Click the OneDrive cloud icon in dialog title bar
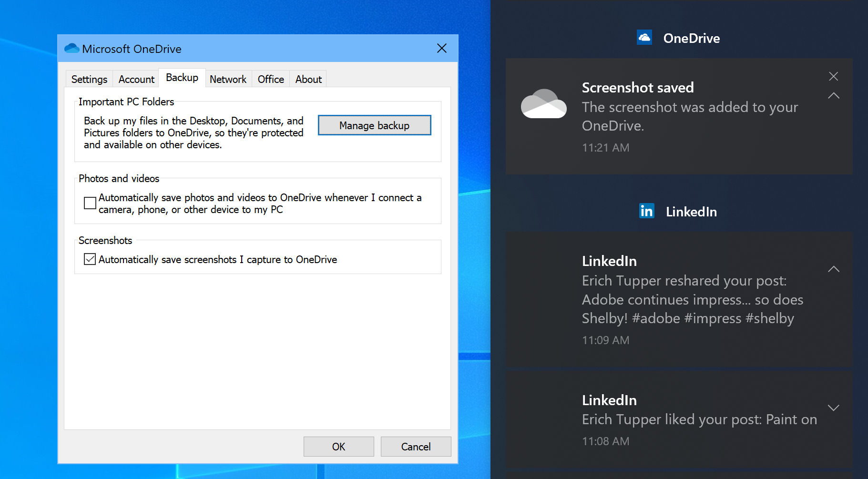This screenshot has width=868, height=479. (71, 48)
